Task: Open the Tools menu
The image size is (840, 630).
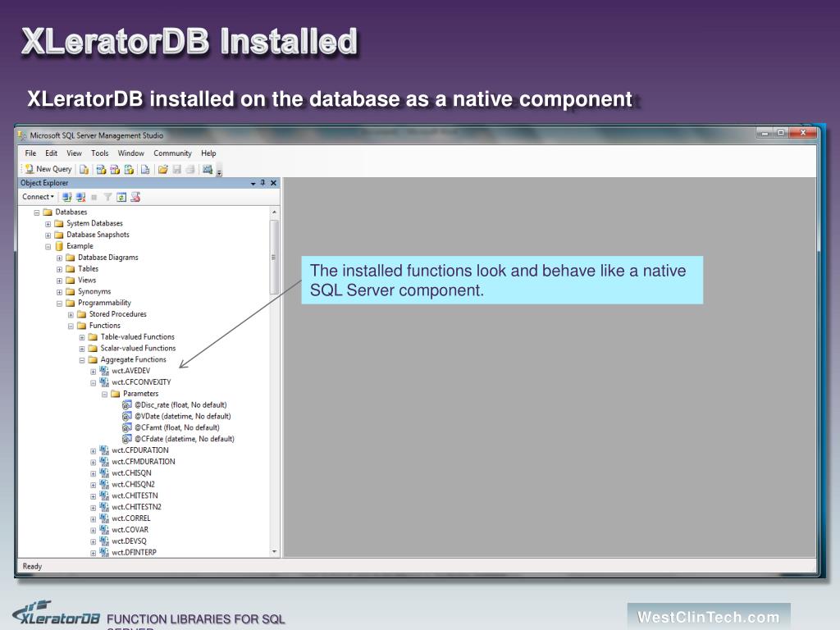Action: coord(99,153)
